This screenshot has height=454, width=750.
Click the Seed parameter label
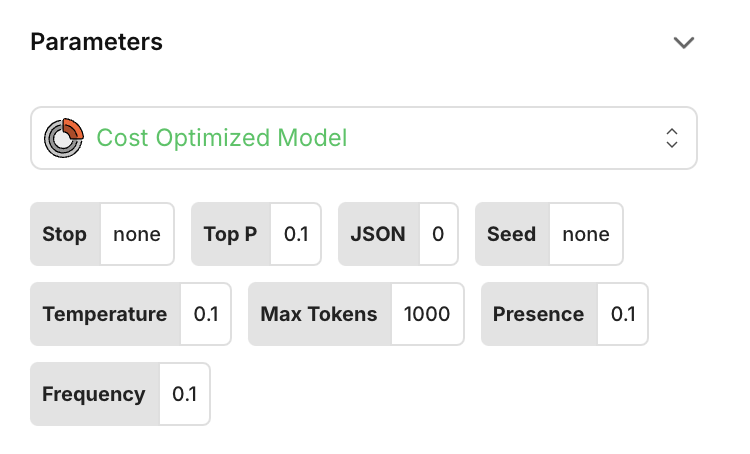[x=511, y=234]
